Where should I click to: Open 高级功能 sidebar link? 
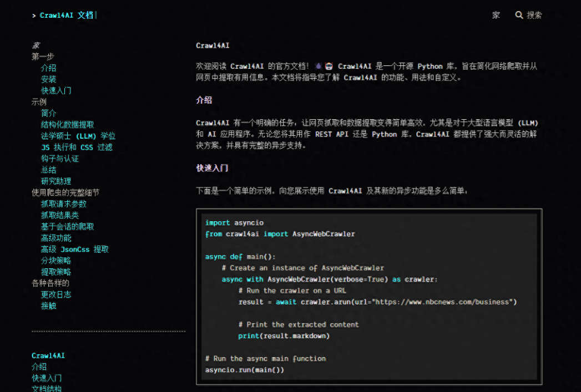pyautogui.click(x=56, y=238)
